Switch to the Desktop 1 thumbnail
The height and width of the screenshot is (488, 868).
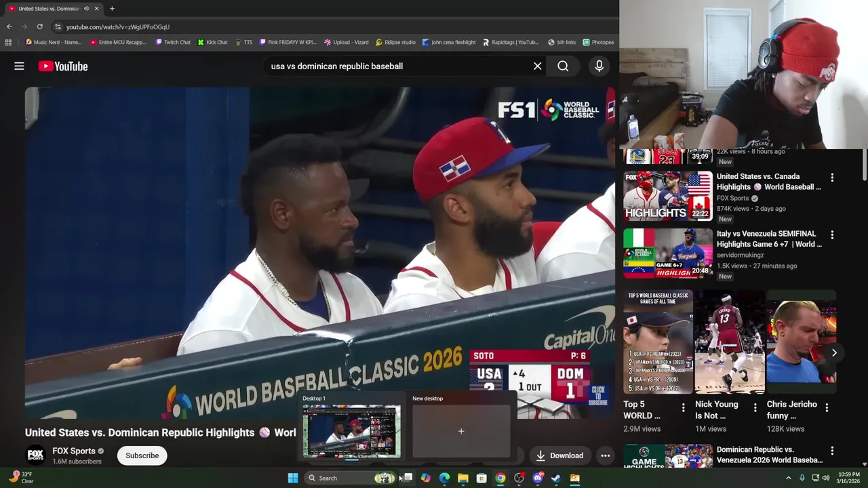coord(351,431)
